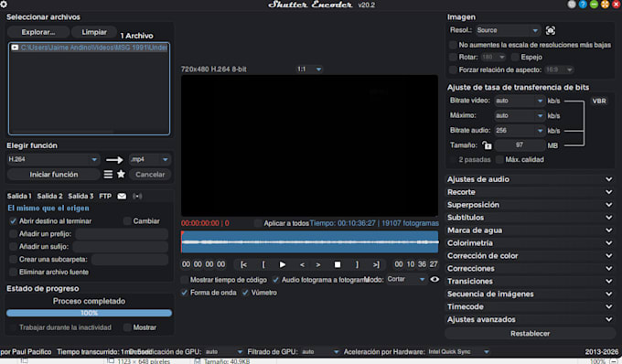Image resolution: width=622 pixels, height=364 pixels.
Task: Toggle Forma de onda checkbox
Action: [184, 293]
